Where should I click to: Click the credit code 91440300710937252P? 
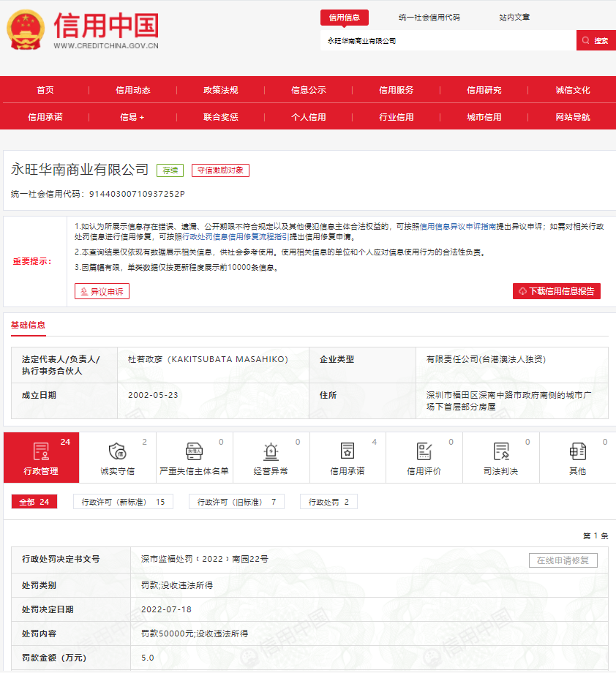pos(137,194)
